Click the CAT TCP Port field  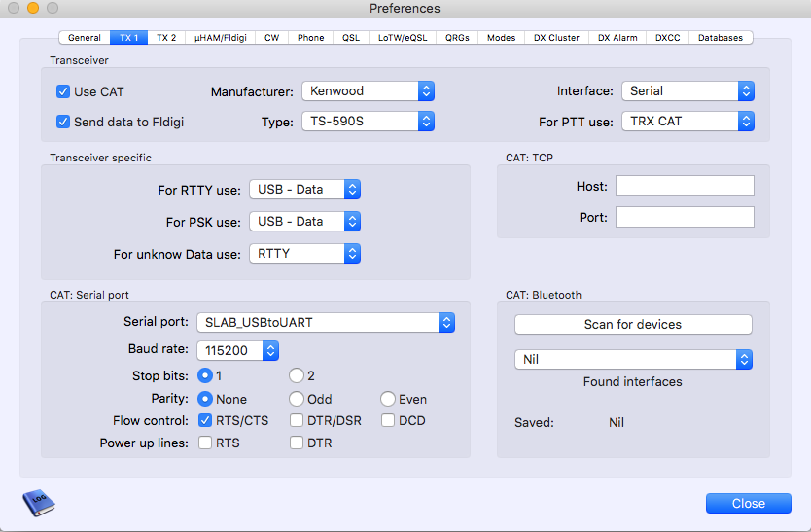pos(685,217)
